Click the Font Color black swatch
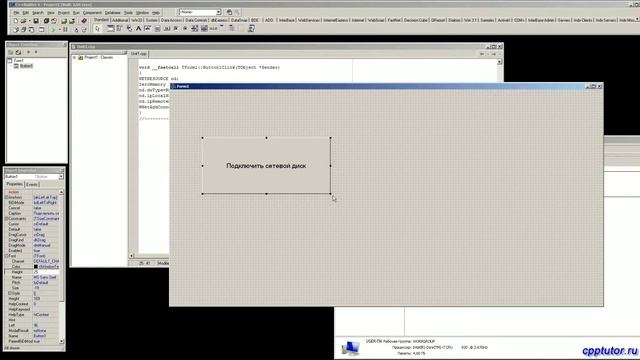The width and height of the screenshot is (640, 360). coord(36,267)
